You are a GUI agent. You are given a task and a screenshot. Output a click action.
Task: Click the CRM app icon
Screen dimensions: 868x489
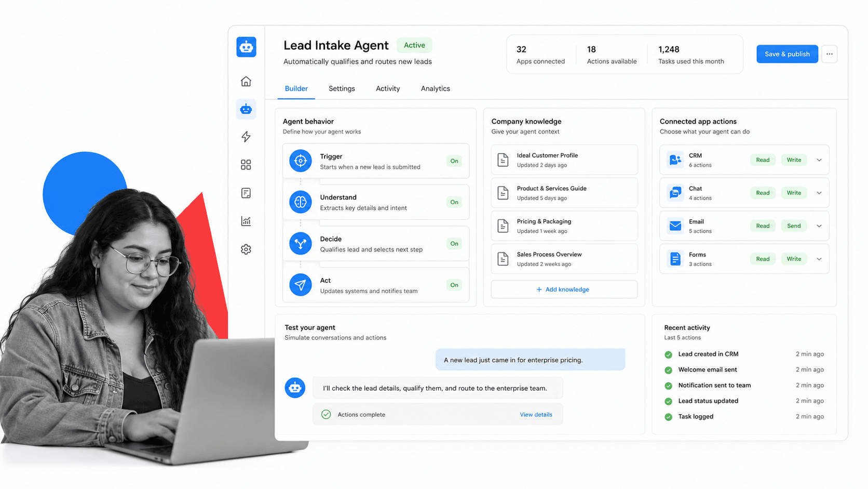pos(675,160)
